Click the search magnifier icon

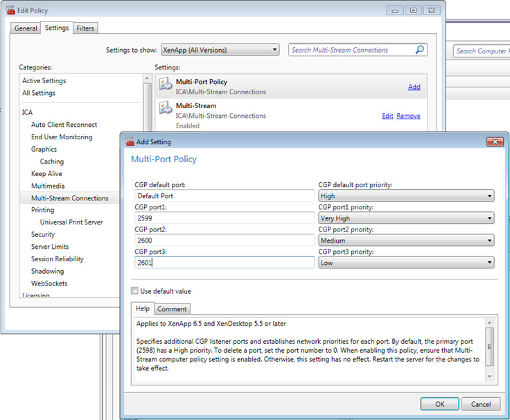(x=420, y=50)
